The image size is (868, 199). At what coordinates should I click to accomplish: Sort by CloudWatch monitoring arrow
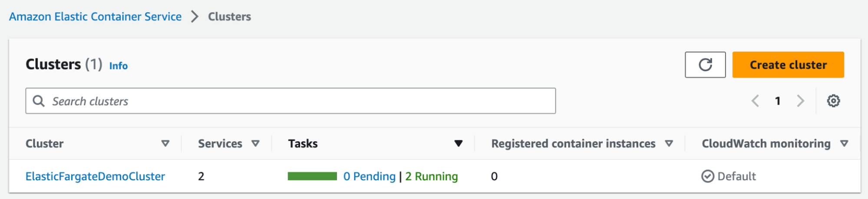point(844,143)
